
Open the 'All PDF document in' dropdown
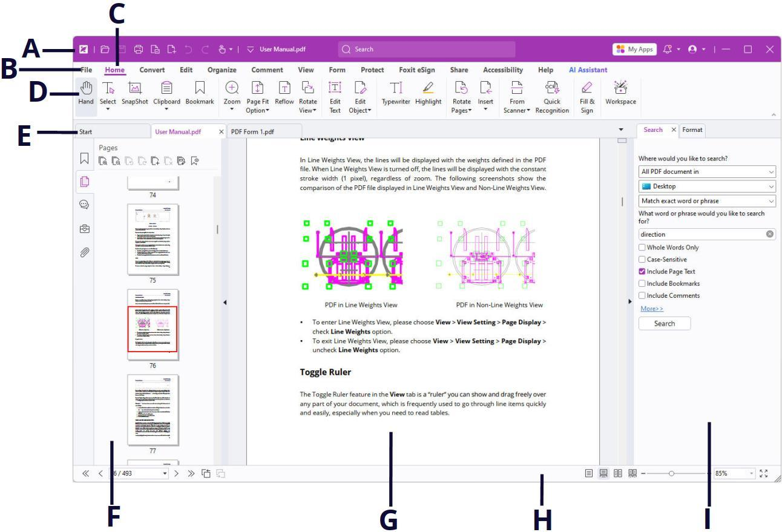(707, 172)
